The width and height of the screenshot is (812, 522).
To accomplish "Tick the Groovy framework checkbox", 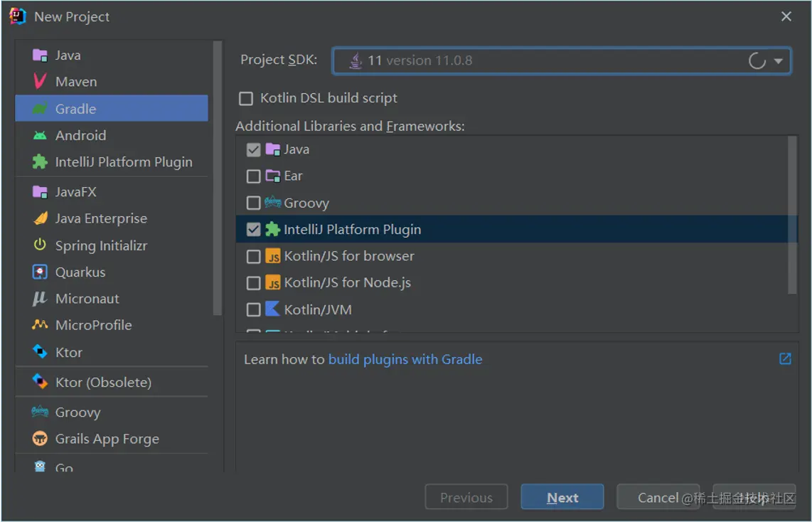I will (253, 203).
